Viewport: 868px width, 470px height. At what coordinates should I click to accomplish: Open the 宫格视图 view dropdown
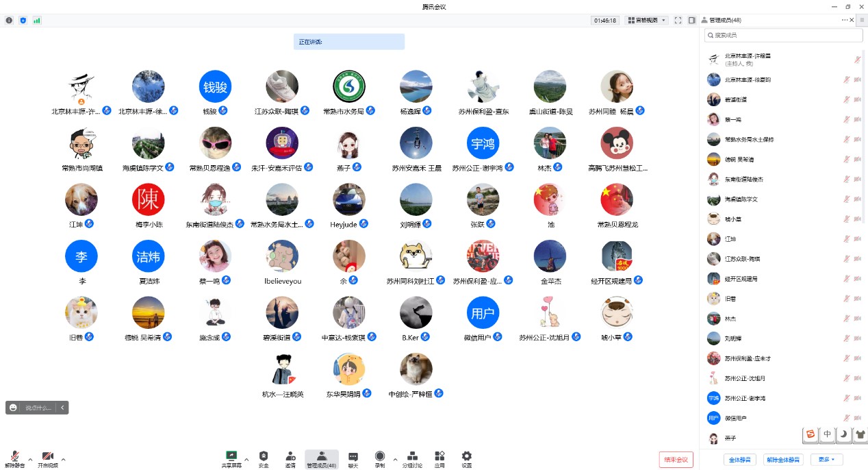[647, 21]
